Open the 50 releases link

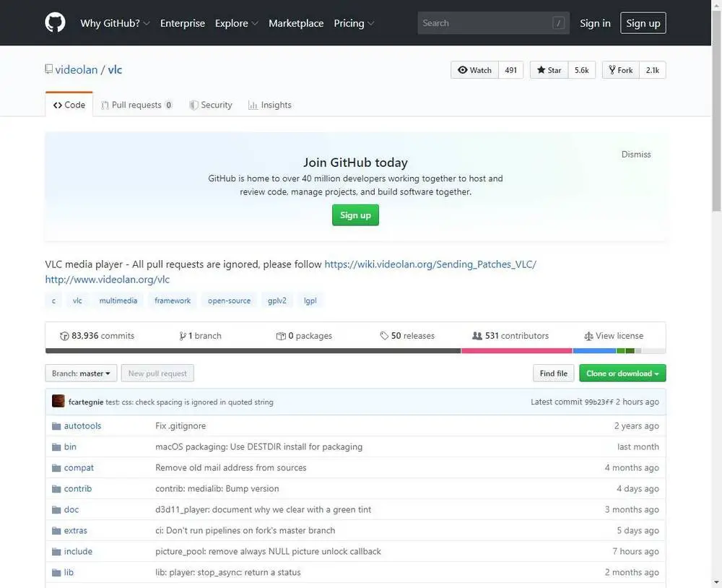(407, 336)
